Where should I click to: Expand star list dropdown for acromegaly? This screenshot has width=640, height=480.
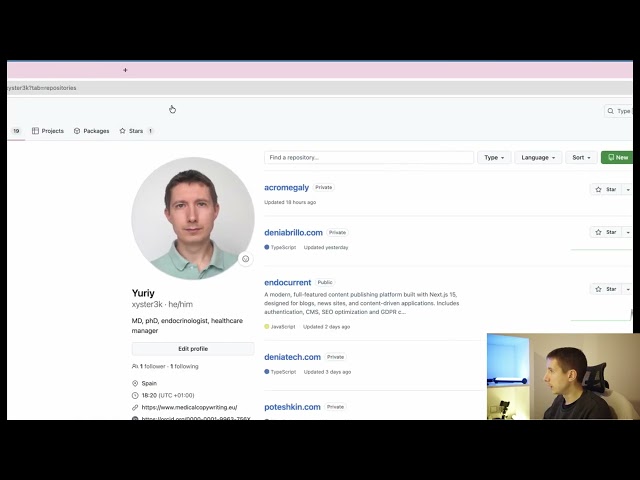[627, 189]
